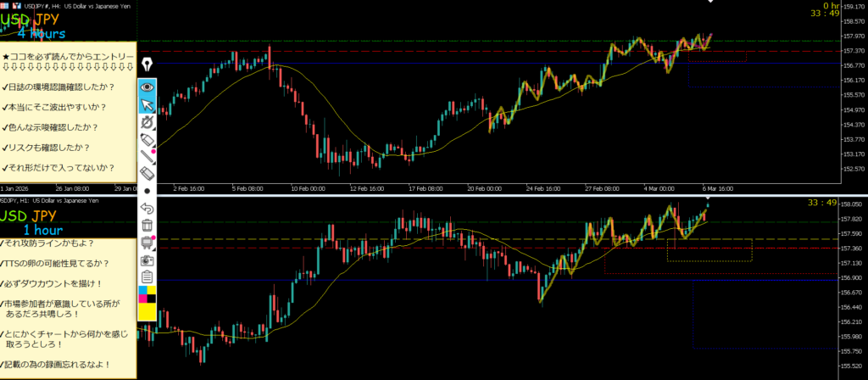Toggle the eye visibility icon in toolbar

click(x=147, y=87)
